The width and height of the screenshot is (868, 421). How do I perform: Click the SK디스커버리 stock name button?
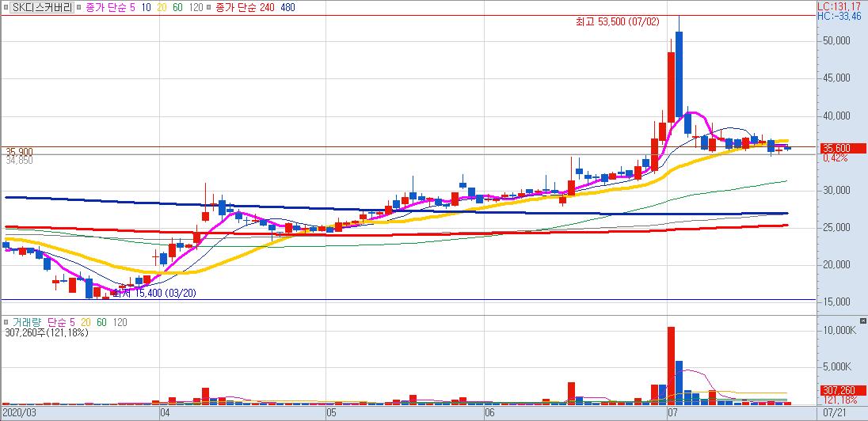tap(42, 7)
